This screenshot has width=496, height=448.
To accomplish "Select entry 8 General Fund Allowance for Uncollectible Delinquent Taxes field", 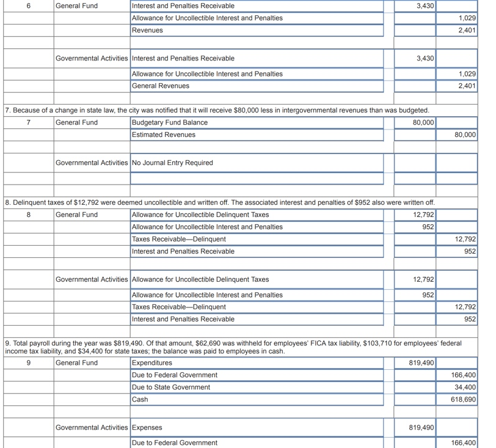I will pos(257,215).
